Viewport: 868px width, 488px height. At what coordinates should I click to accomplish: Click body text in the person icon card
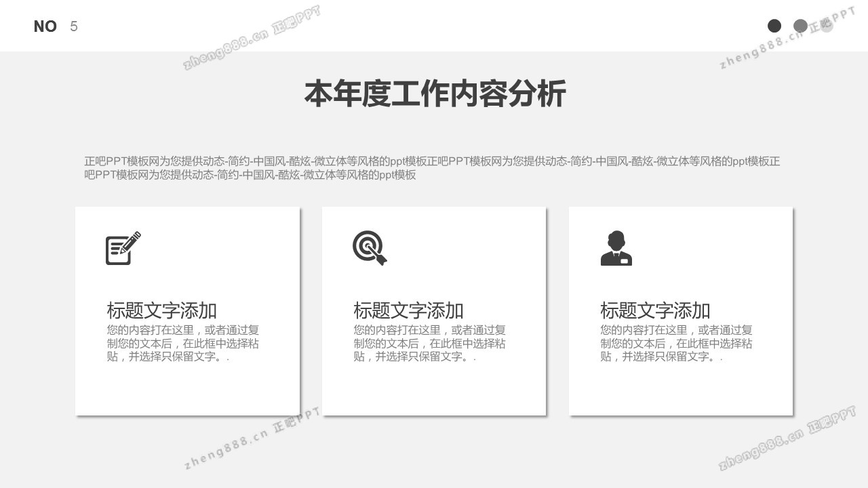click(676, 343)
